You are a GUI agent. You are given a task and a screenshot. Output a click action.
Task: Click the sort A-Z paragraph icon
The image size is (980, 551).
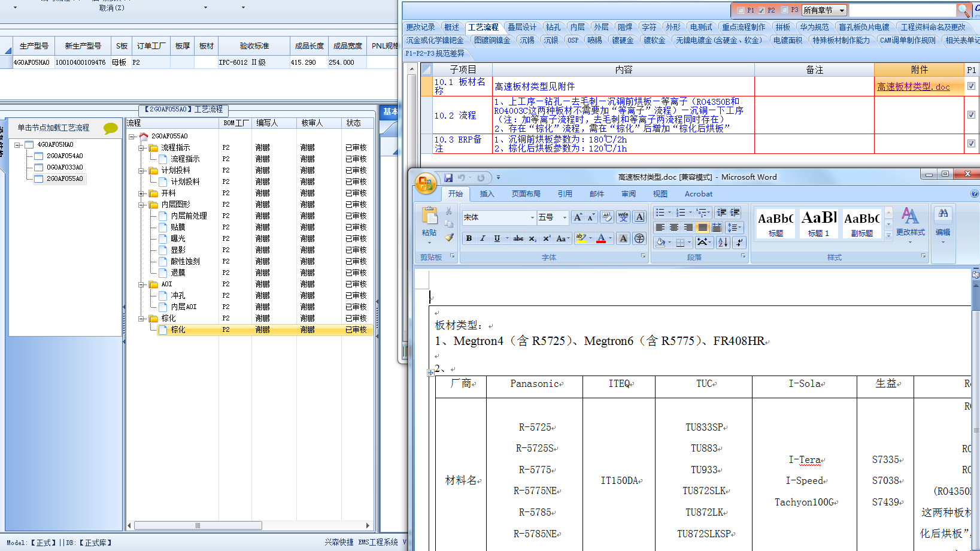[x=723, y=242]
